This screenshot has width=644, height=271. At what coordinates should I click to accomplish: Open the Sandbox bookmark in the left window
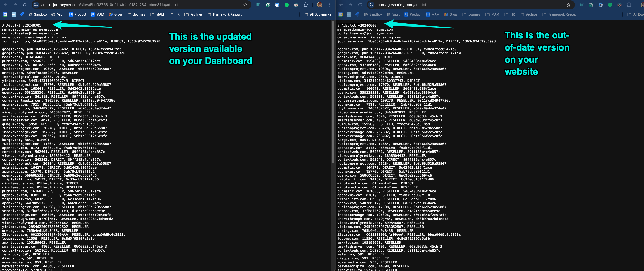pos(38,14)
